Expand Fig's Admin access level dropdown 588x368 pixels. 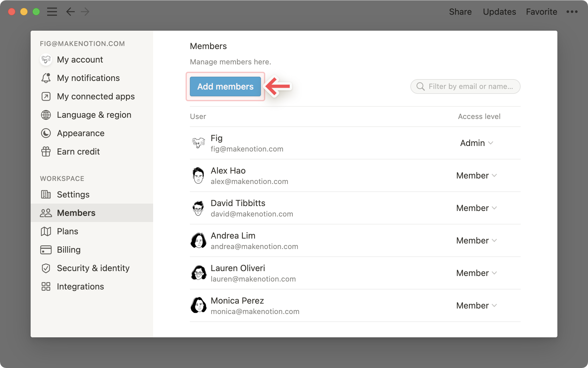tap(477, 143)
